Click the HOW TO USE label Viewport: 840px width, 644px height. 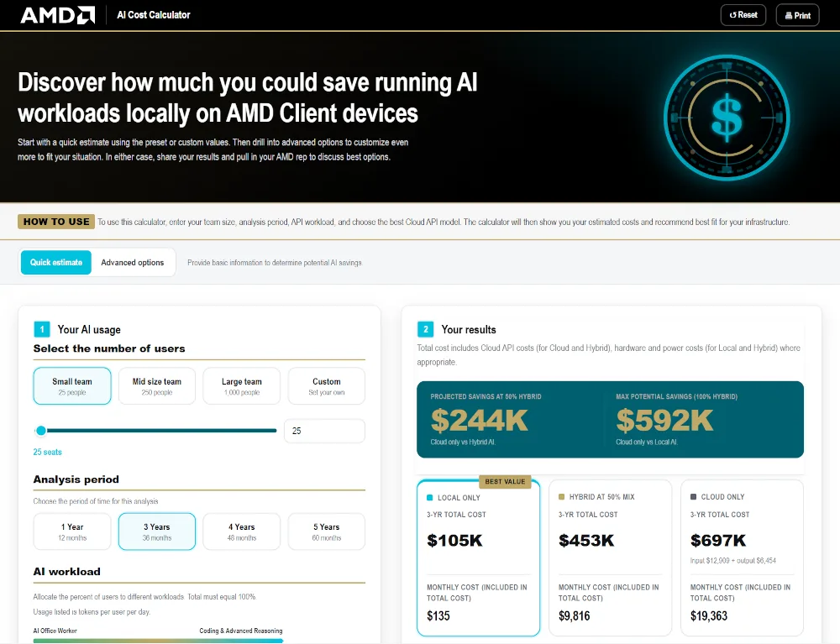coord(56,222)
